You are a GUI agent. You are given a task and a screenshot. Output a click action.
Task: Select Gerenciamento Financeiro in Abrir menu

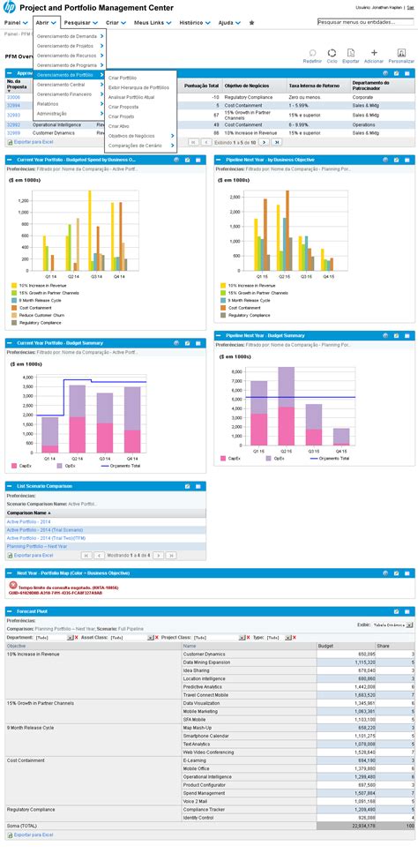tap(70, 94)
